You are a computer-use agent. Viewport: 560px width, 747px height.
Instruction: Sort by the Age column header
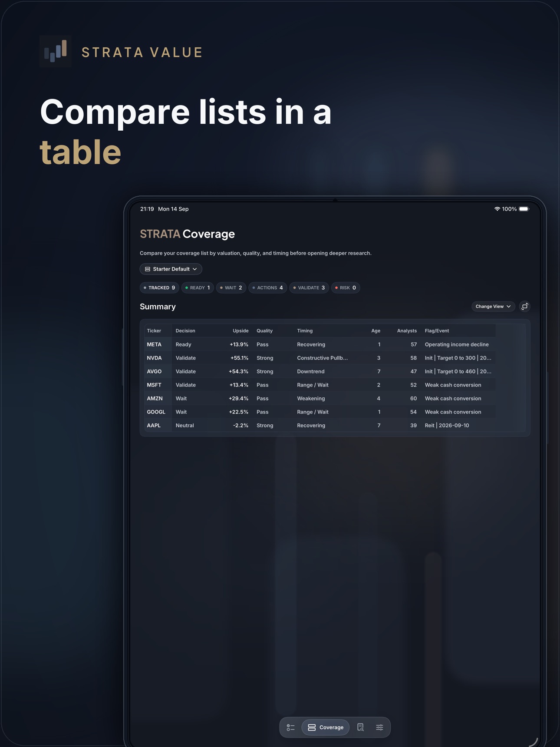[376, 331]
